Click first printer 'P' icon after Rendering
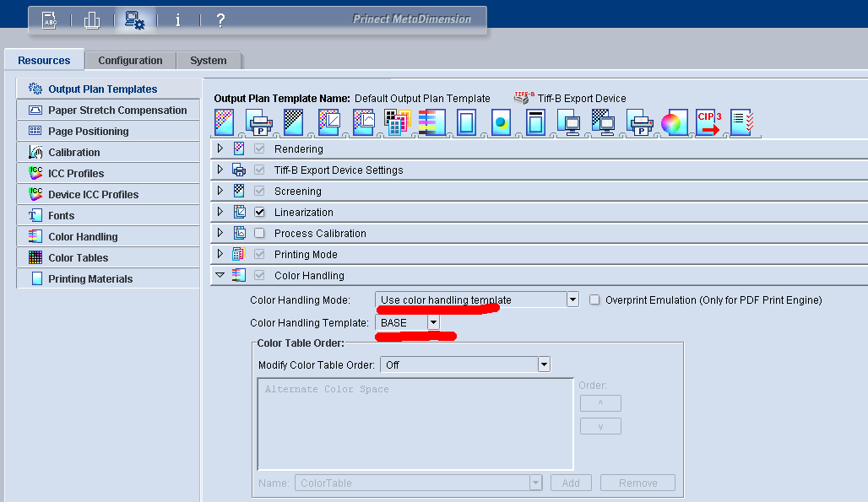Viewport: 868px width, 502px height. (x=259, y=122)
